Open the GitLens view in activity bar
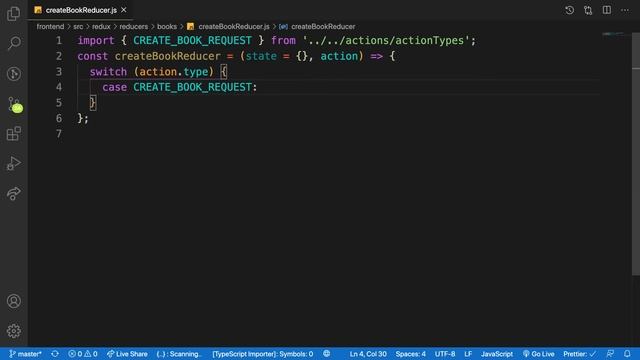The image size is (640, 360). 14,74
